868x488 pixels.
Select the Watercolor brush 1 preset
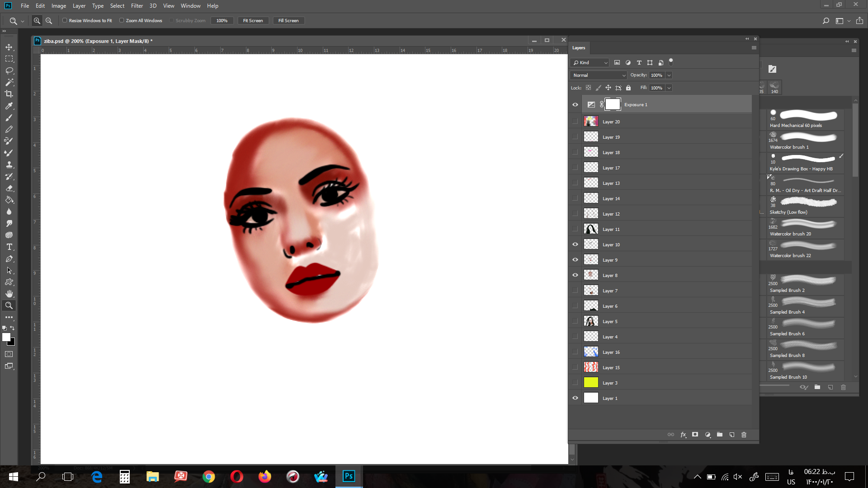coord(806,141)
